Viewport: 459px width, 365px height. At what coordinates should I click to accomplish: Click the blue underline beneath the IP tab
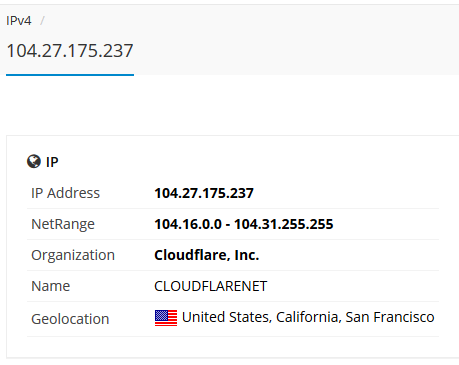coord(70,75)
